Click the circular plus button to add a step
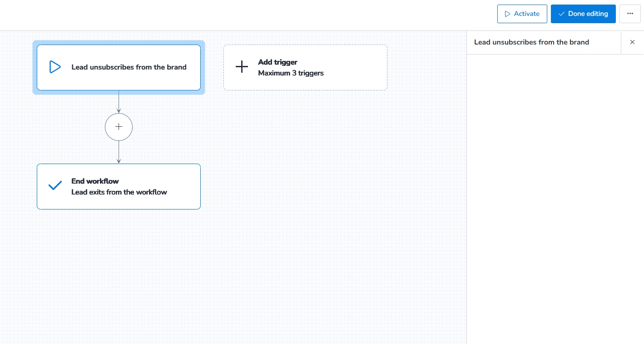This screenshot has width=644, height=344. pyautogui.click(x=119, y=127)
